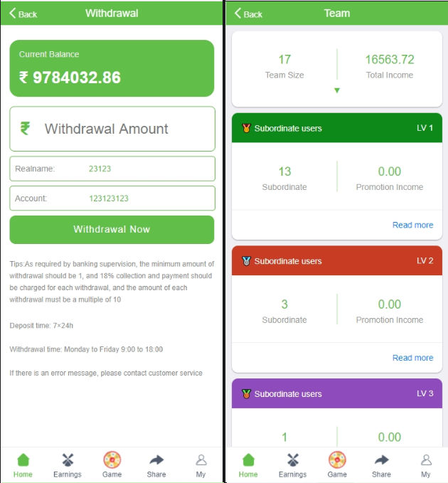Click the Withdrawal Now button
This screenshot has width=448, height=483.
(x=112, y=230)
